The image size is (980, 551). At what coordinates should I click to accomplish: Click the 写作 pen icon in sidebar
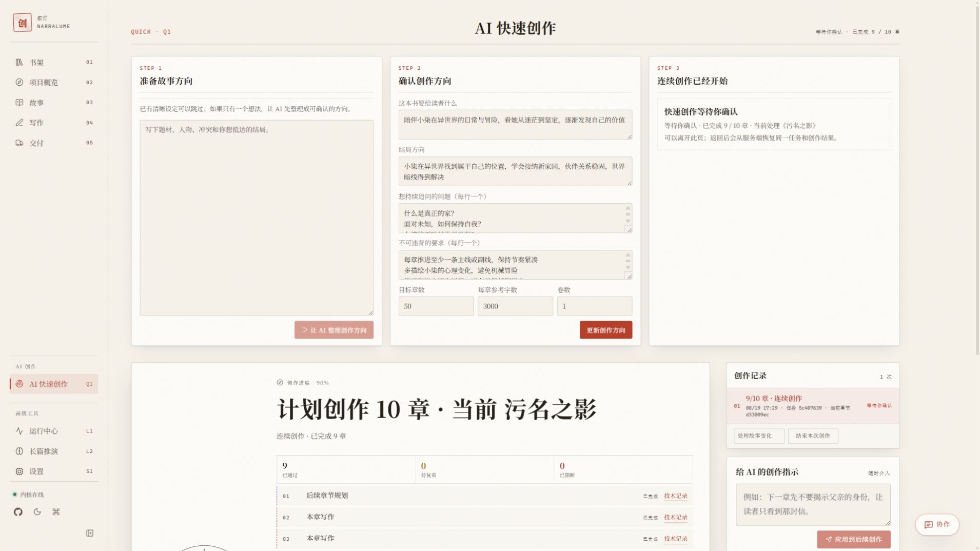[19, 123]
